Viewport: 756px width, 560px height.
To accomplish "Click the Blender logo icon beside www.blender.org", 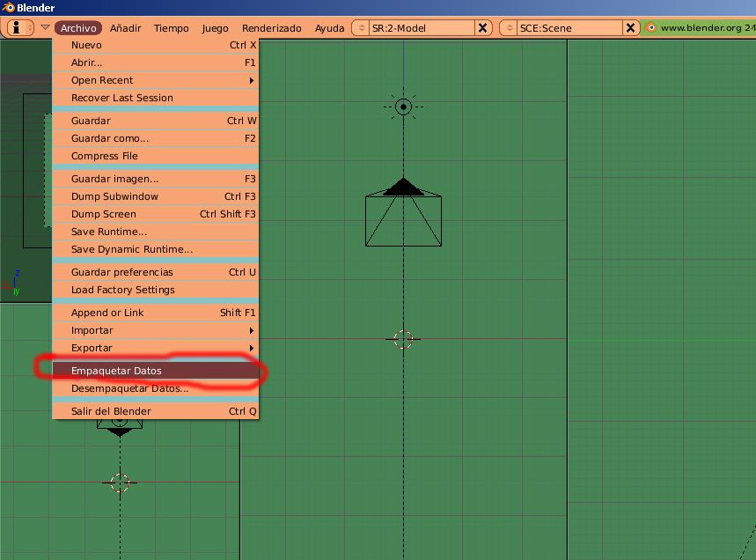I will [651, 27].
